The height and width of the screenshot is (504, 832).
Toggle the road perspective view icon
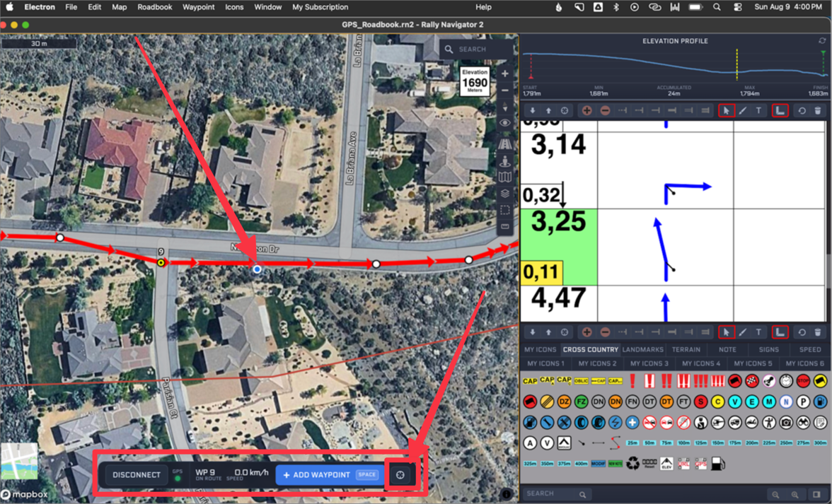click(504, 143)
